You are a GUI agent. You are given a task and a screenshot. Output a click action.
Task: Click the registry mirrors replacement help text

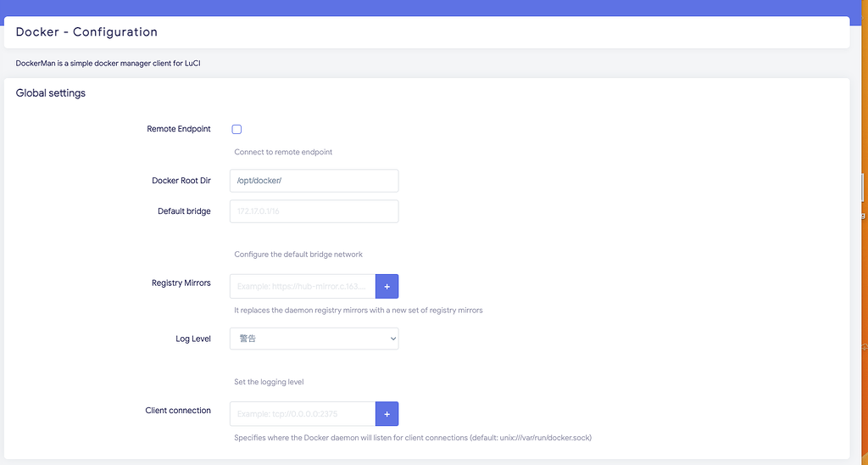pyautogui.click(x=358, y=311)
